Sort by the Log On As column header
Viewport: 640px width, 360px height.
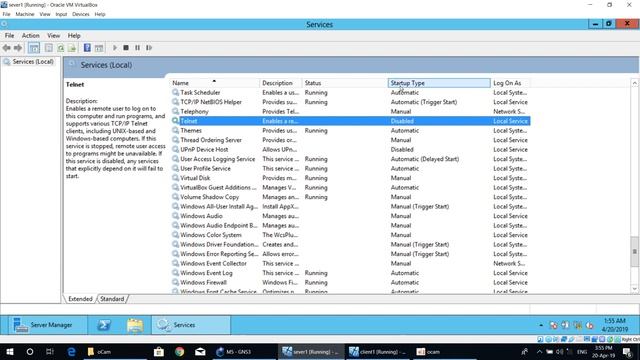coord(510,83)
